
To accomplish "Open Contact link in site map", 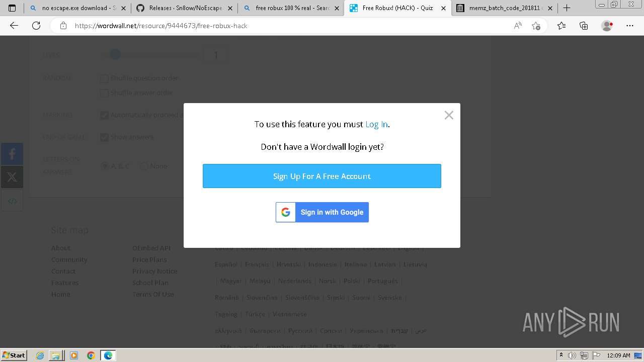I will tap(63, 271).
